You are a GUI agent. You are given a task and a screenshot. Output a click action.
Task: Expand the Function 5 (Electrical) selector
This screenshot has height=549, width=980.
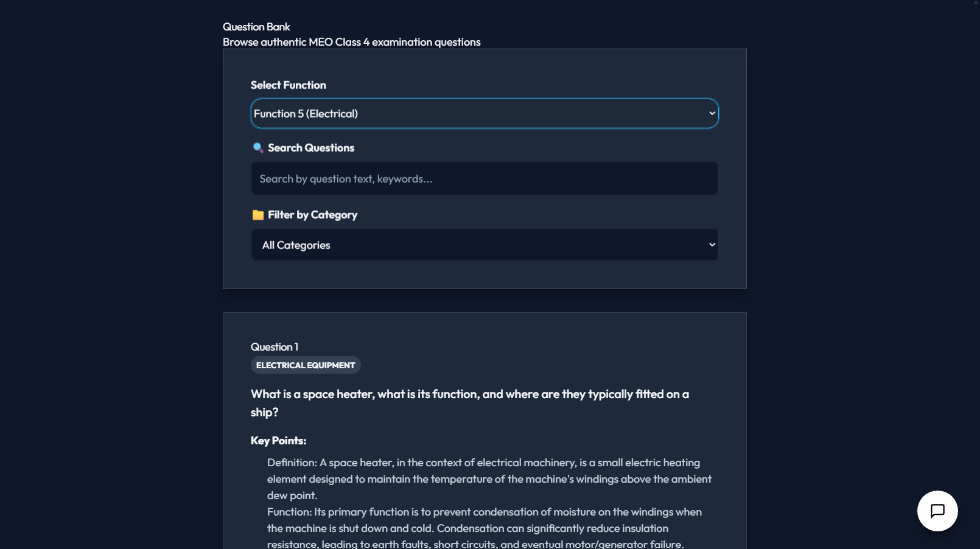[484, 113]
